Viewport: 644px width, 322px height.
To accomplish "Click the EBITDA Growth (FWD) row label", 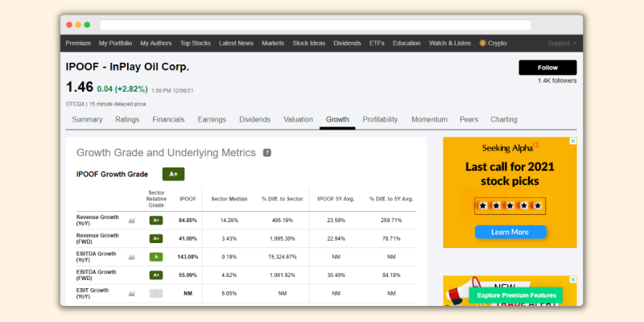I will [96, 275].
